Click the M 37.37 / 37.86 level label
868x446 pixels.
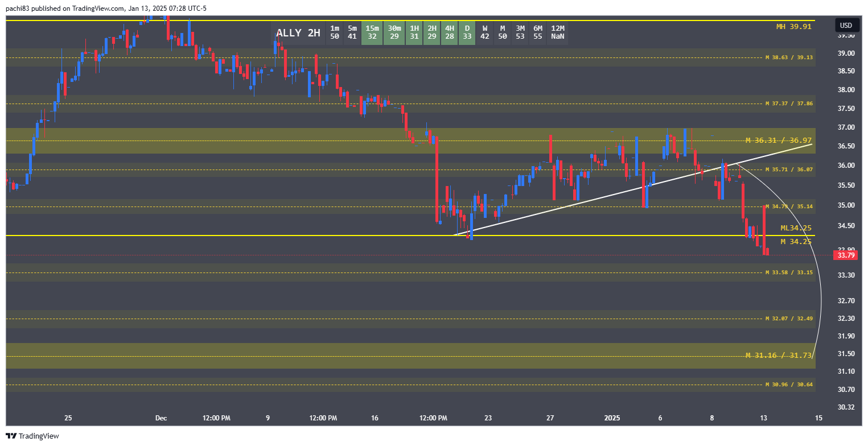[788, 104]
